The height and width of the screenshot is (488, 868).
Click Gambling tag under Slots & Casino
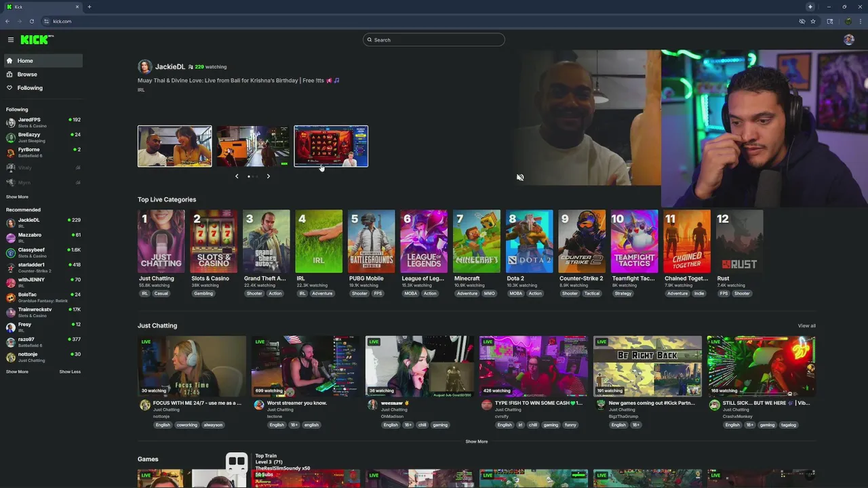click(x=203, y=293)
